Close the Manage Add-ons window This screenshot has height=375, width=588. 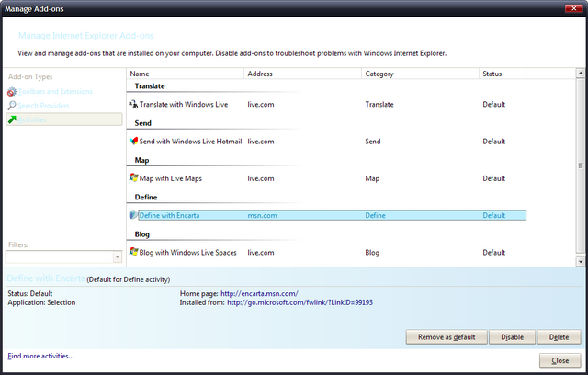click(x=573, y=8)
